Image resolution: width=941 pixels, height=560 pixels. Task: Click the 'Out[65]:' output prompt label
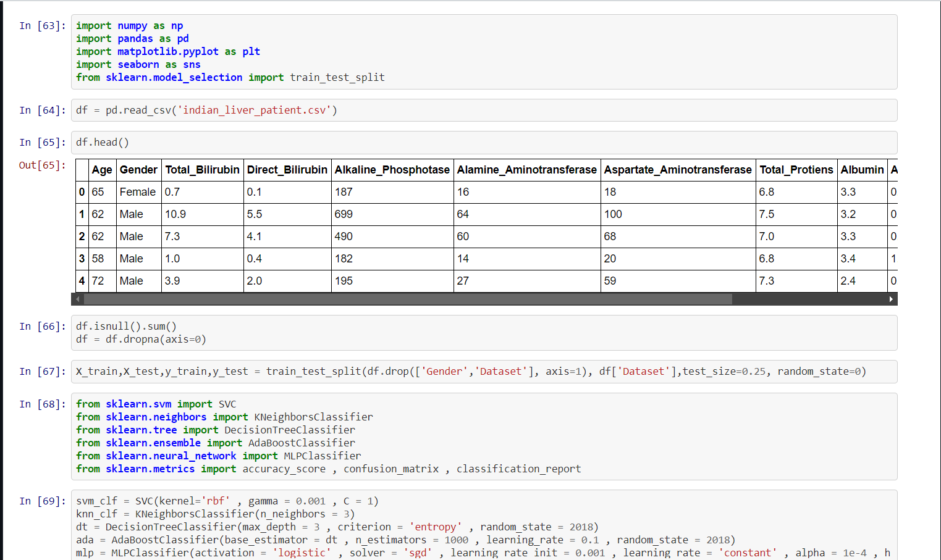coord(42,165)
